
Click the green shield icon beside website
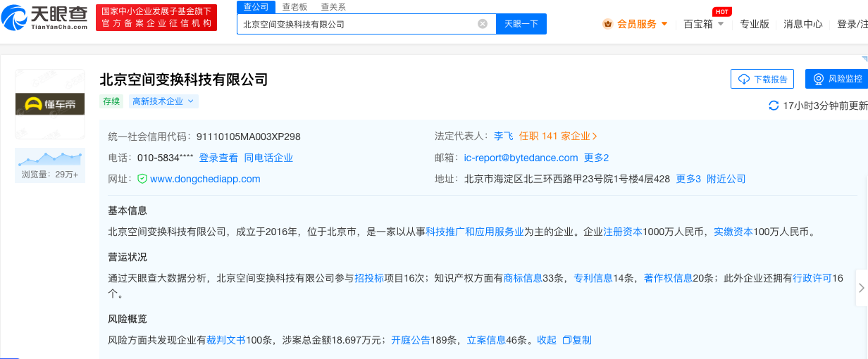click(142, 179)
